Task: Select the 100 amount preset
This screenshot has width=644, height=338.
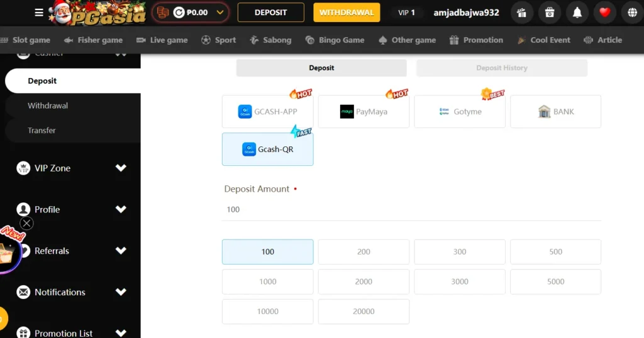Action: coord(268,252)
